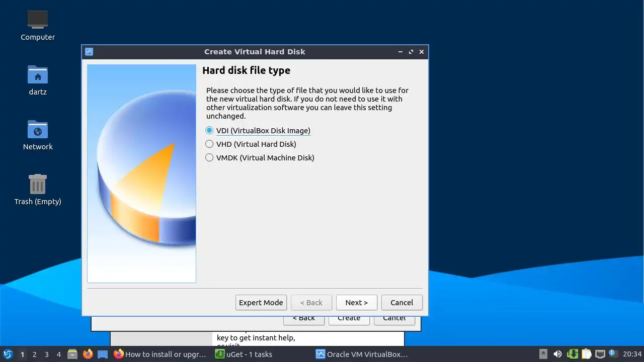This screenshot has width=644, height=362.
Task: Select VDI (VirtualBox Disk Image) radio option
Action: (258, 131)
